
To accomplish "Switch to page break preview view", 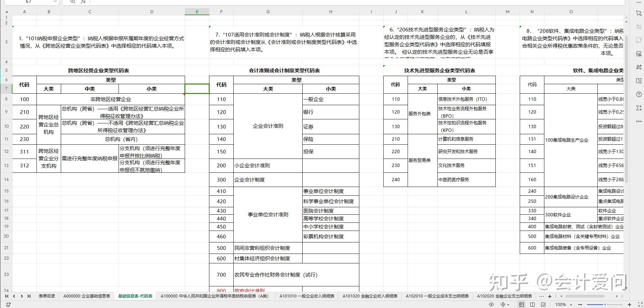I will point(543,305).
